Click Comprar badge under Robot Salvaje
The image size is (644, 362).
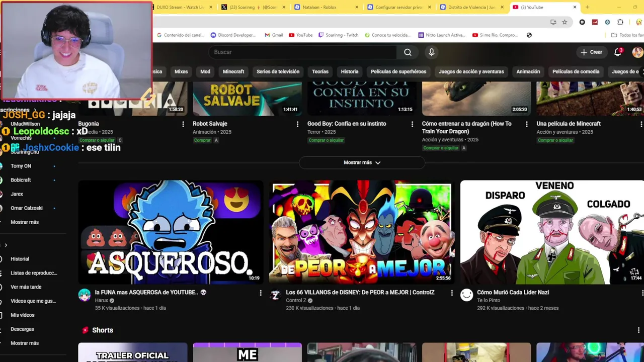point(202,140)
